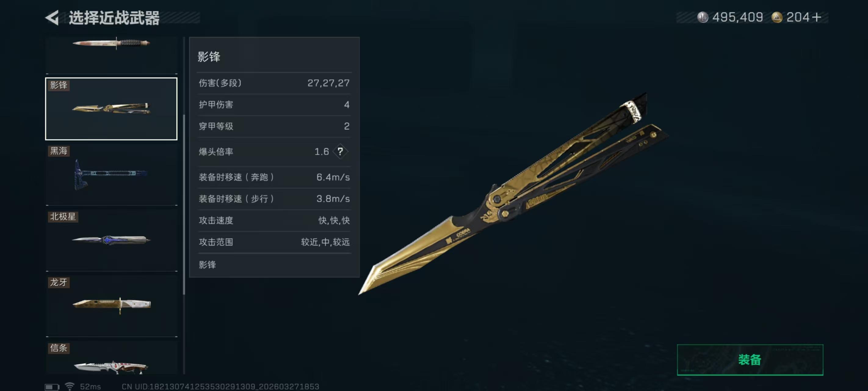Check the battery status icon

click(52, 387)
